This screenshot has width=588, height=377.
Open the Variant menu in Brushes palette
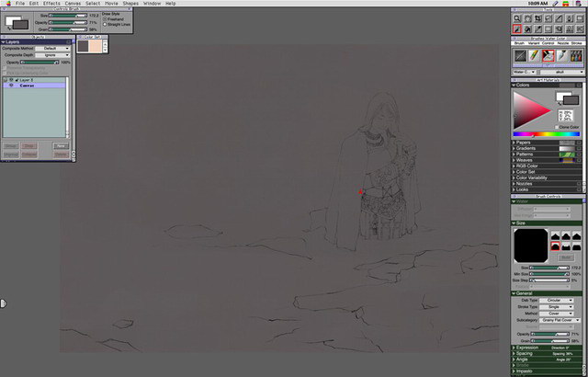[x=533, y=43]
